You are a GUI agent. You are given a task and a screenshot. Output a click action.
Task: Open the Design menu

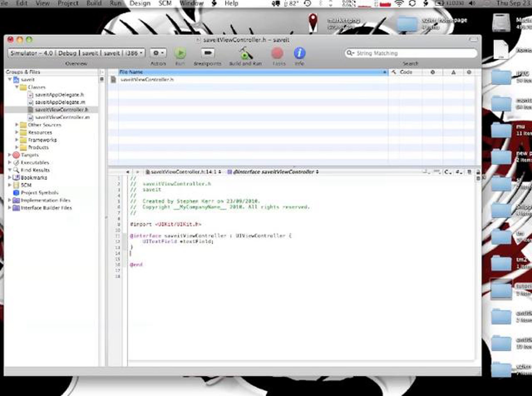[140, 3]
